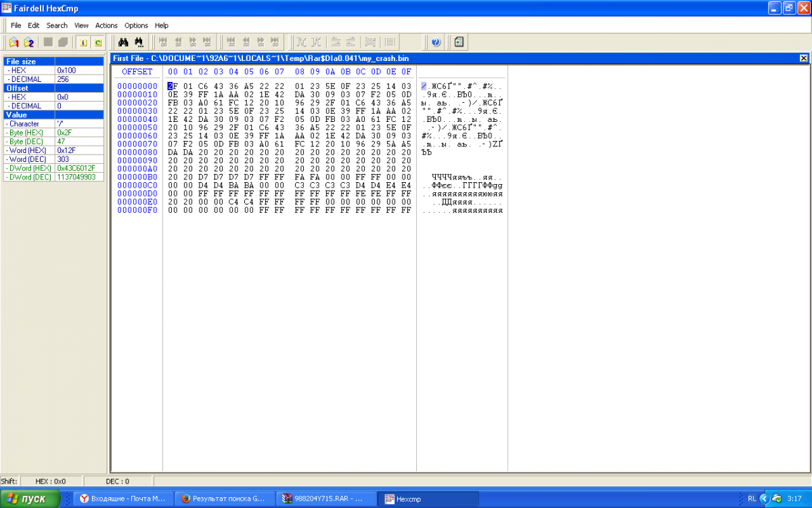
Task: Open first file toolbar icon
Action: [14, 42]
